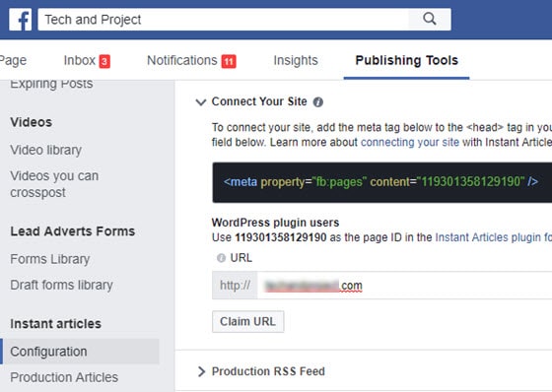Open the Notifications count badge
Screen dimensions: 552x392
229,61
